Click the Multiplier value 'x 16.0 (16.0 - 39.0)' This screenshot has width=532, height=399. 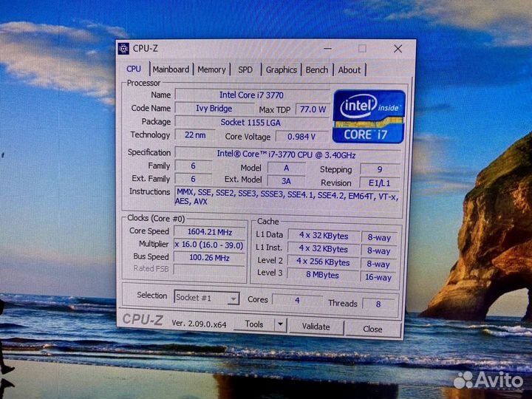(x=209, y=245)
